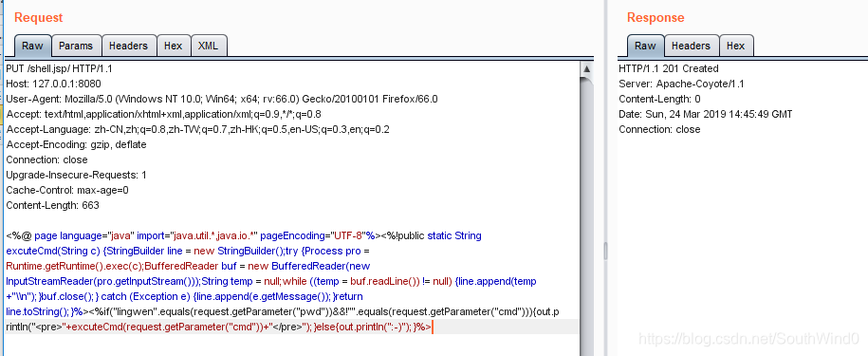This screenshot has width=868, height=356.
Task: Switch to the Request Headers tab
Action: point(128,46)
